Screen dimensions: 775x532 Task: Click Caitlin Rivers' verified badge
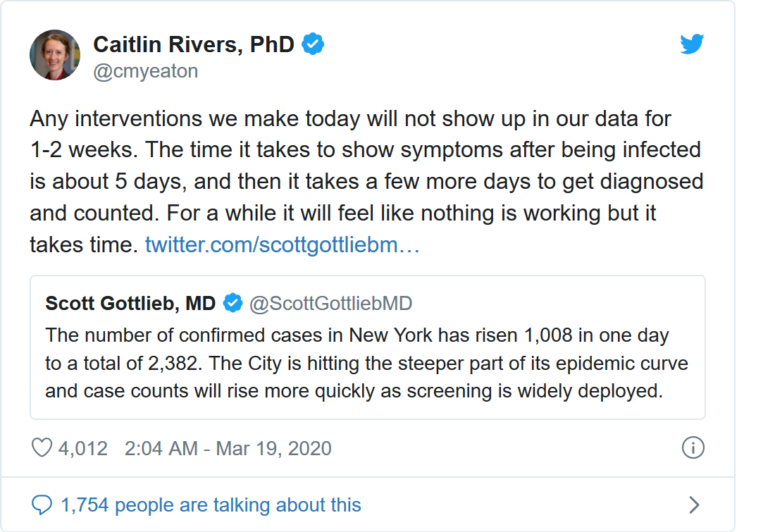tap(313, 45)
